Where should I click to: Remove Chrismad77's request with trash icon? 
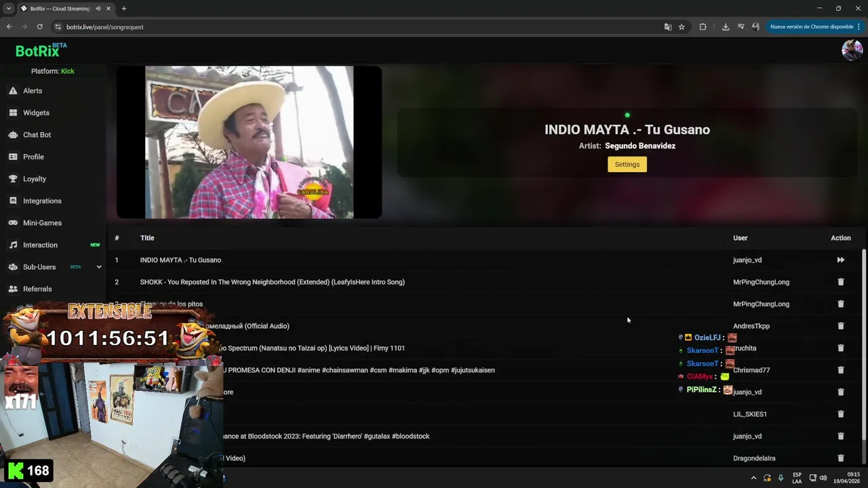tap(841, 370)
